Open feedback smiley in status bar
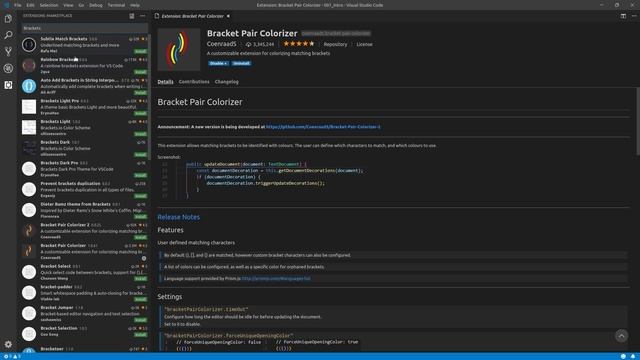This screenshot has width=640, height=360. [x=623, y=356]
